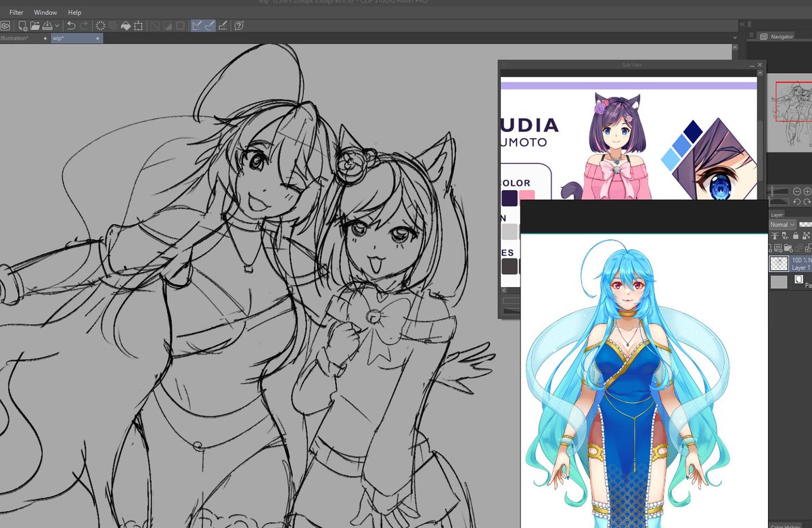Toggle Set as Draft Layer icon

pos(785,236)
